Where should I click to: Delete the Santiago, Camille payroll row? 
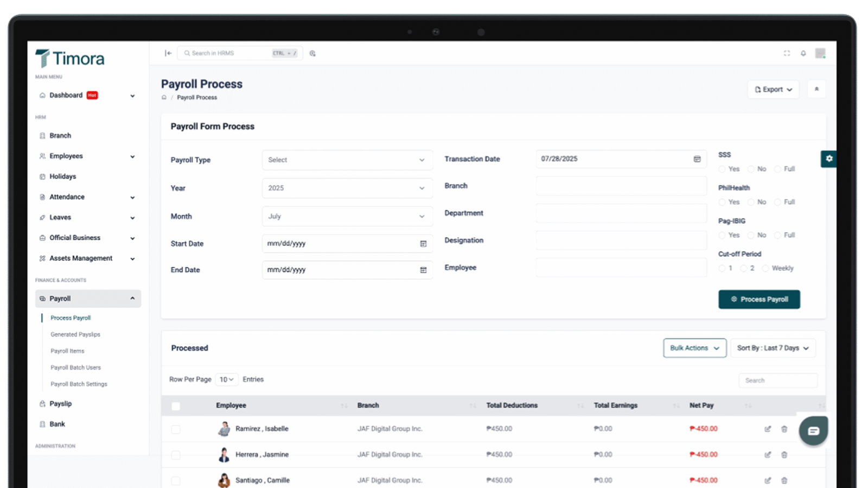(x=784, y=480)
